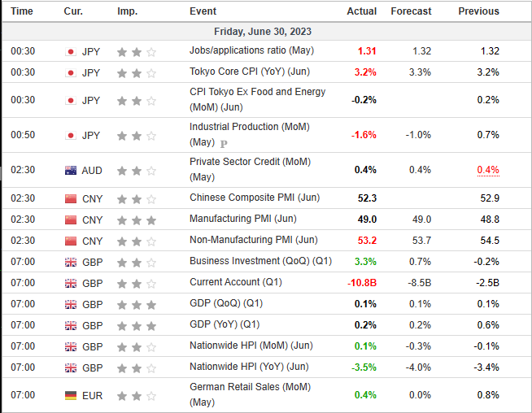The width and height of the screenshot is (532, 413).
Task: Click importance stars for GDP (QoQ) row
Action: [137, 303]
